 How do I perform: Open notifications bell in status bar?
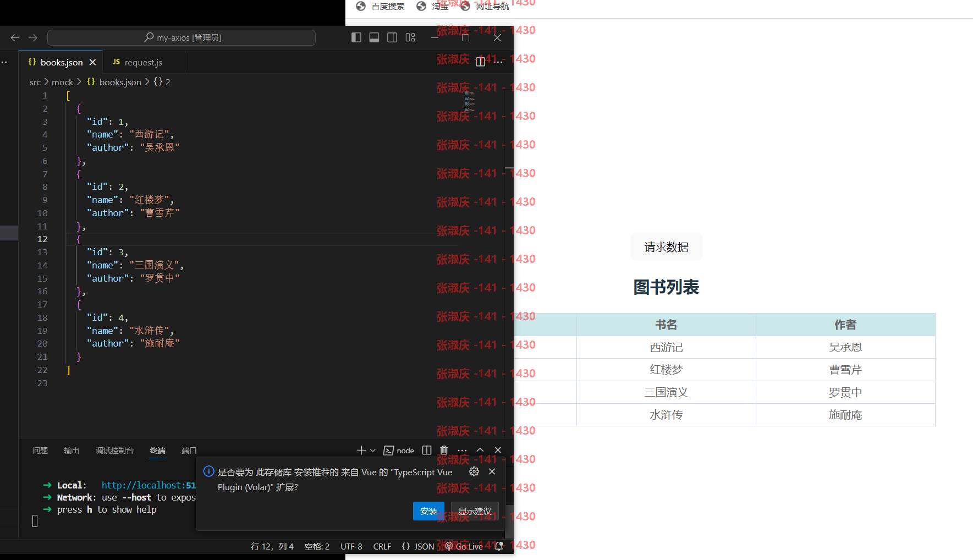pos(499,546)
